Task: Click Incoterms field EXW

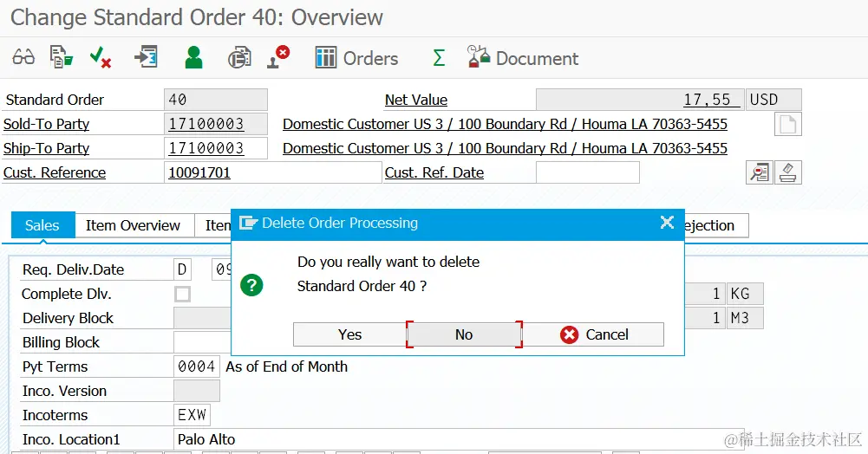Action: (x=193, y=415)
